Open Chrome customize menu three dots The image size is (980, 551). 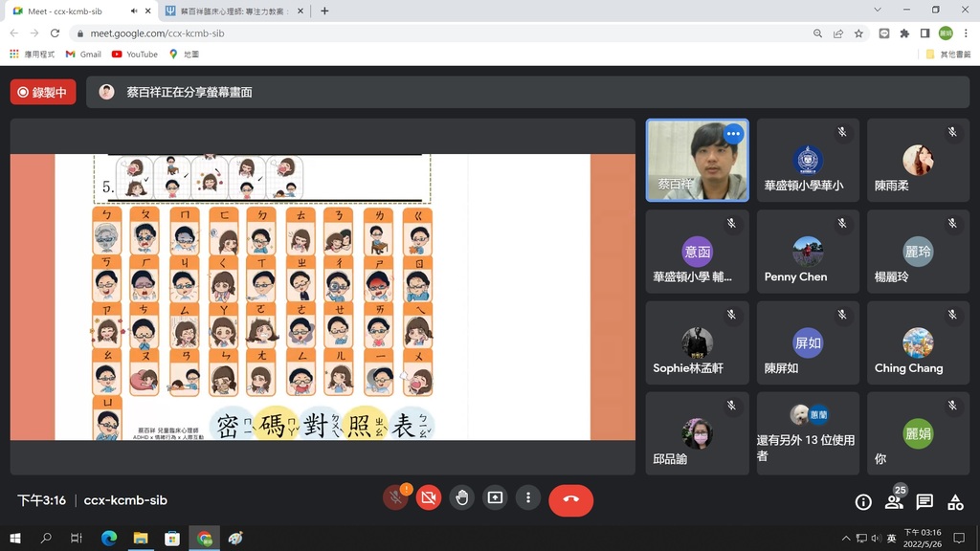pyautogui.click(x=966, y=33)
